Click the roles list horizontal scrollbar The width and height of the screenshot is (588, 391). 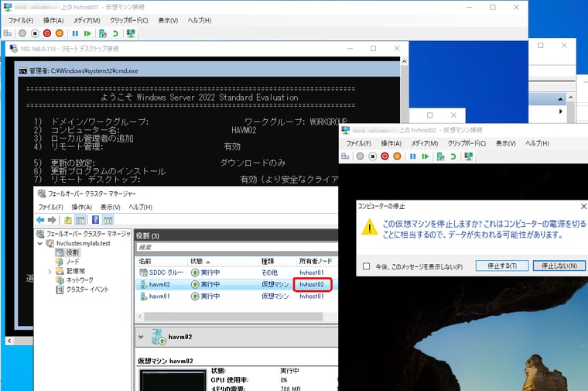point(233,317)
